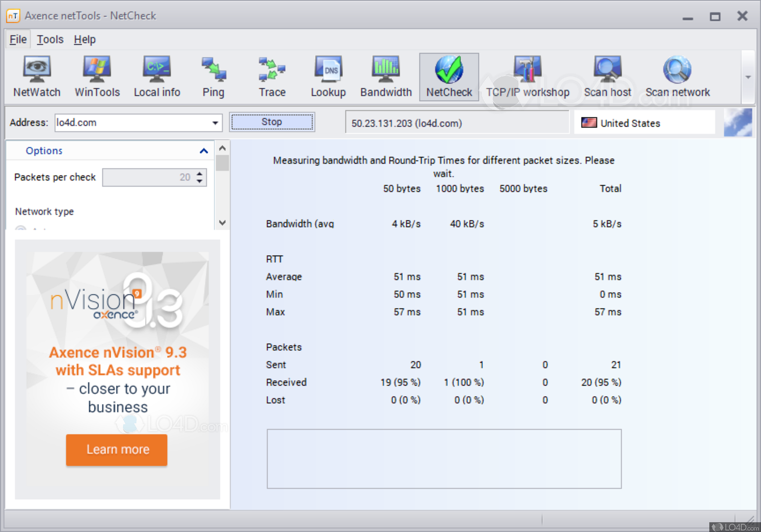Select the Ping tool
The height and width of the screenshot is (532, 761).
(x=213, y=76)
